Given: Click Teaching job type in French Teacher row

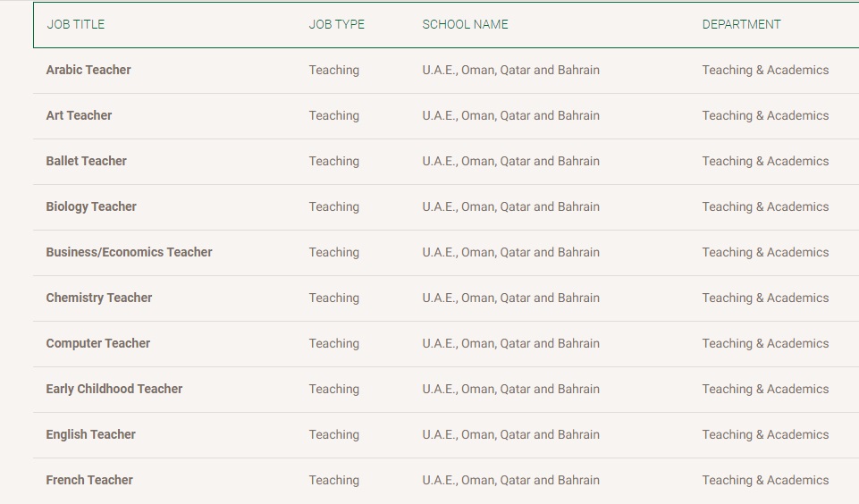Looking at the screenshot, I should tap(333, 480).
